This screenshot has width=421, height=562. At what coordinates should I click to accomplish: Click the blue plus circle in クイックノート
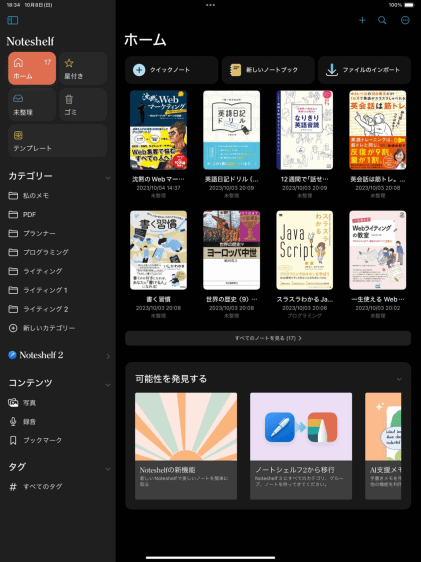pos(139,70)
